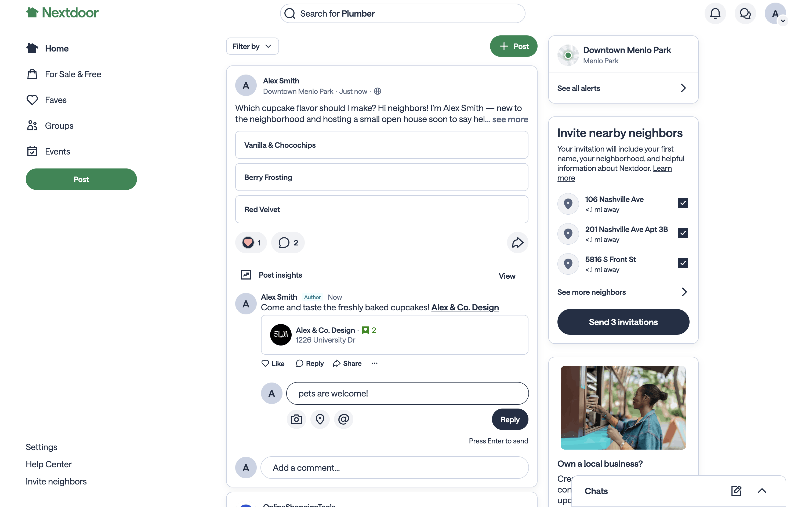This screenshot has height=507, width=812.
Task: Open the Filter by dropdown
Action: 252,46
